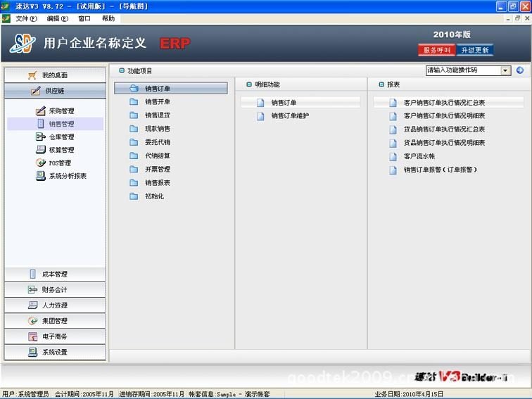
Task: Open the 客户流水帐 report icon
Action: click(x=393, y=156)
